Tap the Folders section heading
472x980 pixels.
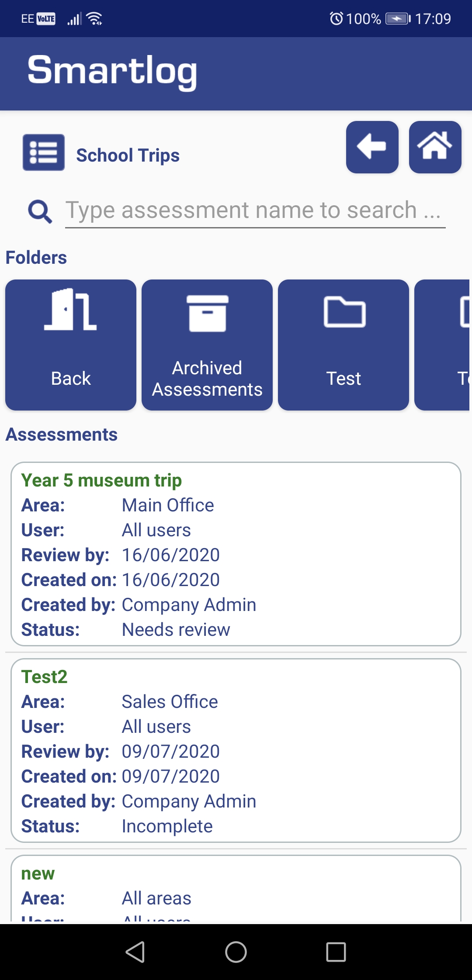[x=36, y=257]
